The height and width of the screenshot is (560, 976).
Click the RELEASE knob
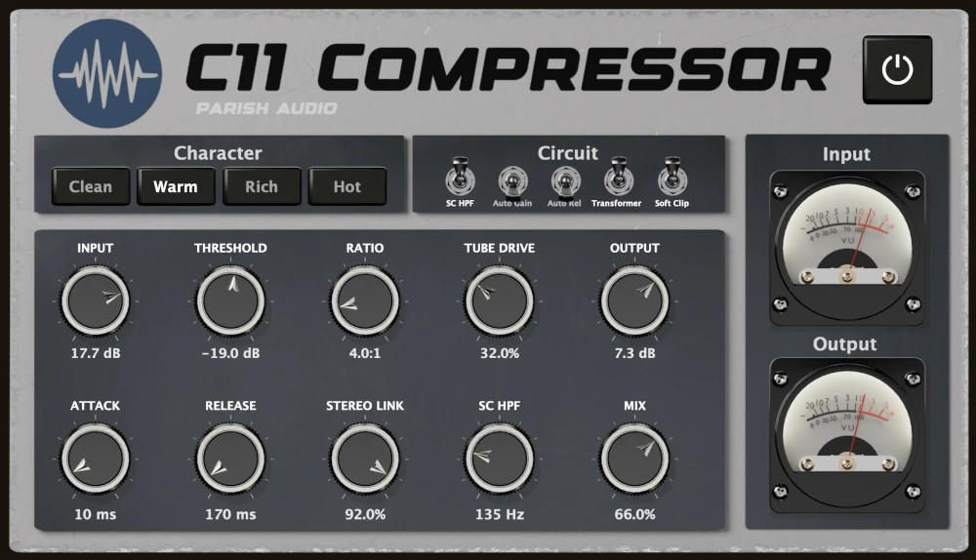[230, 460]
